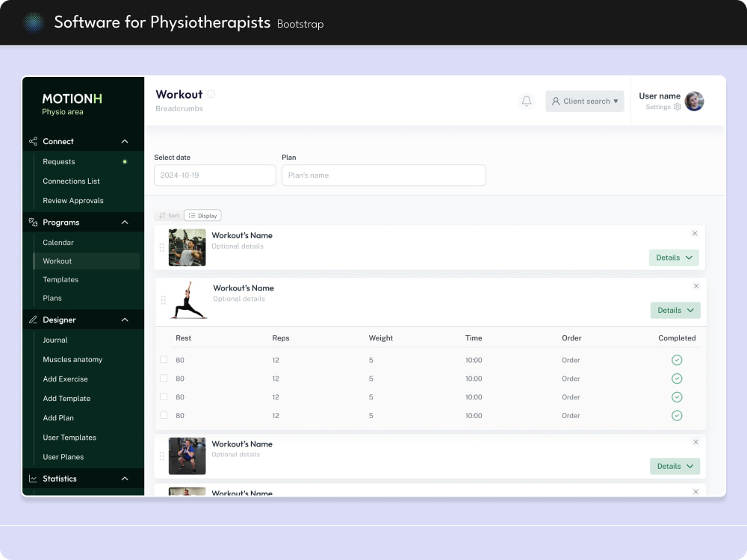This screenshot has width=747, height=560.
Task: Open the Client search dropdown
Action: coord(585,101)
